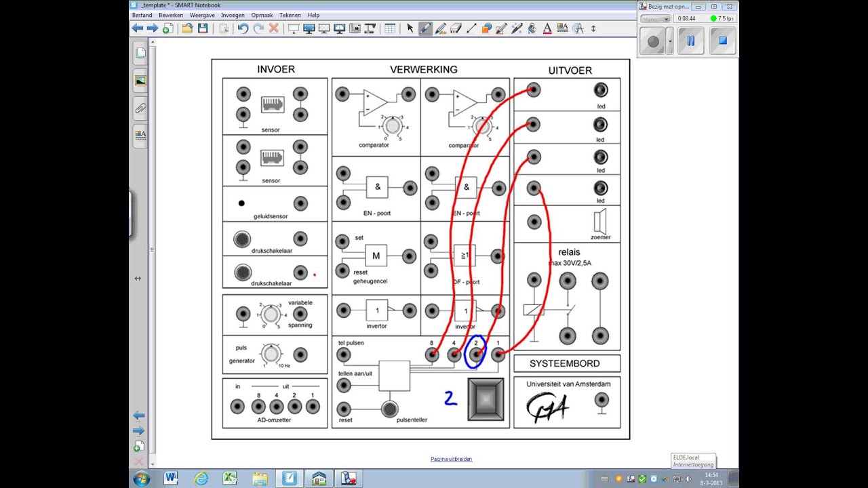Launch Internet Explorer from the taskbar

pos(201,479)
